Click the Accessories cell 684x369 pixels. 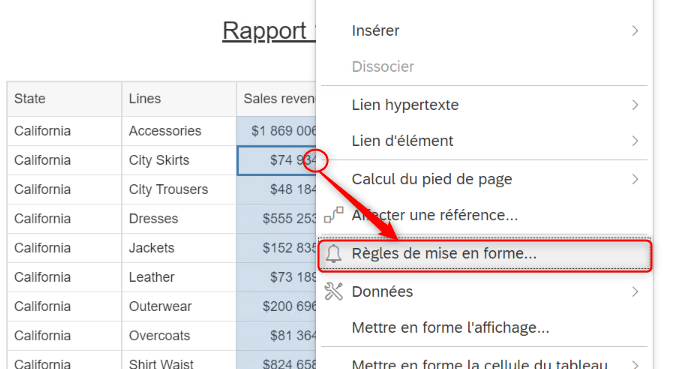(179, 131)
